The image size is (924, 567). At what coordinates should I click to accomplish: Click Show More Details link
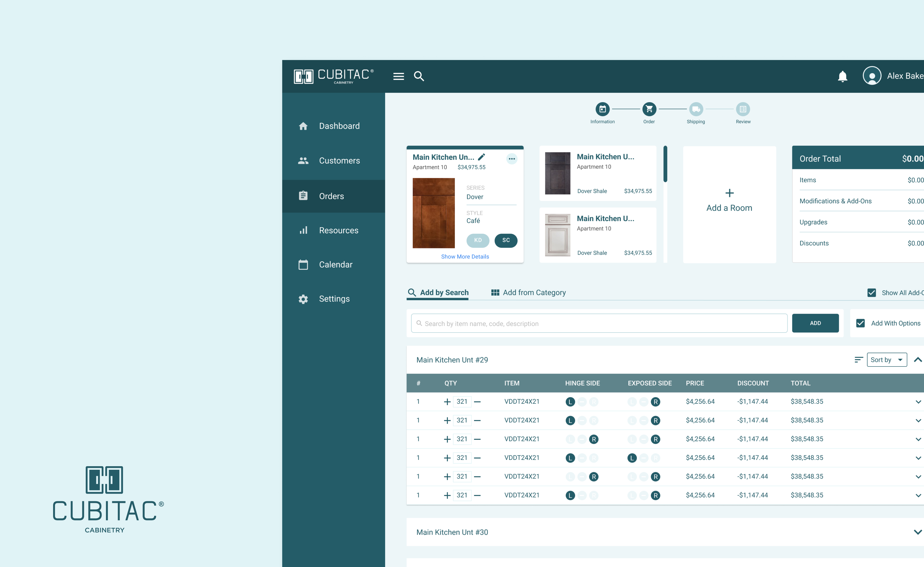pyautogui.click(x=465, y=257)
